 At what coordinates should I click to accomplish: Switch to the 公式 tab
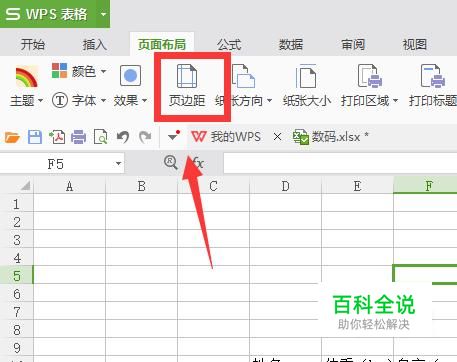click(229, 44)
